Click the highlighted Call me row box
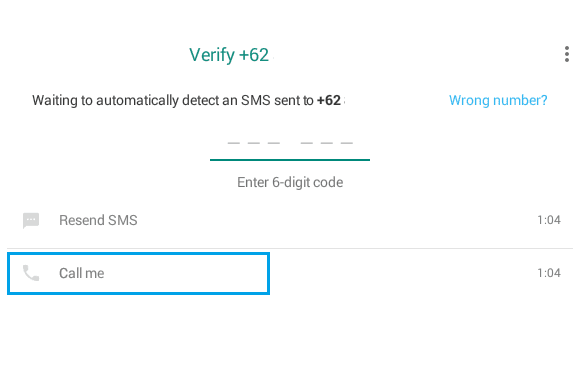 (x=138, y=273)
